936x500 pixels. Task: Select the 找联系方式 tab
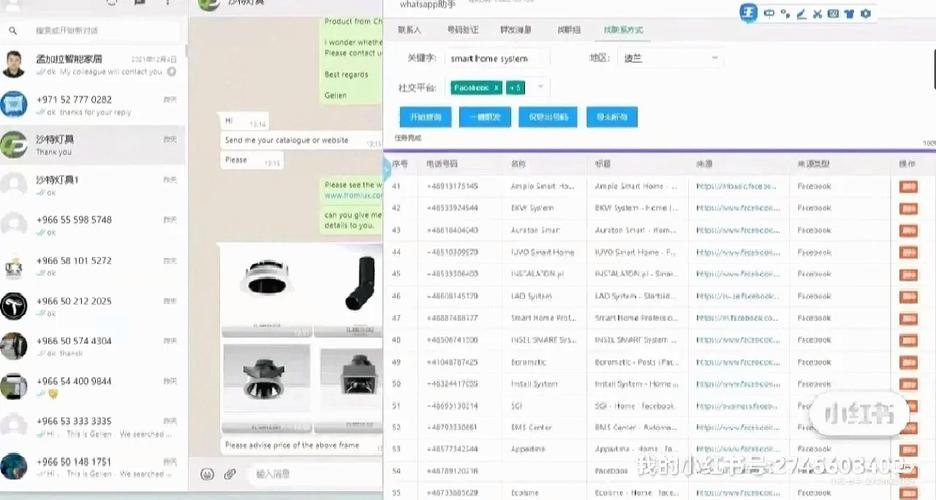pyautogui.click(x=623, y=30)
